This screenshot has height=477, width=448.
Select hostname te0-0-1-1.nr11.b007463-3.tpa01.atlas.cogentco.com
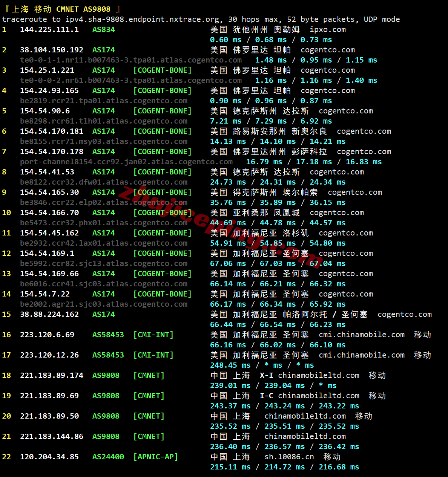(x=131, y=60)
